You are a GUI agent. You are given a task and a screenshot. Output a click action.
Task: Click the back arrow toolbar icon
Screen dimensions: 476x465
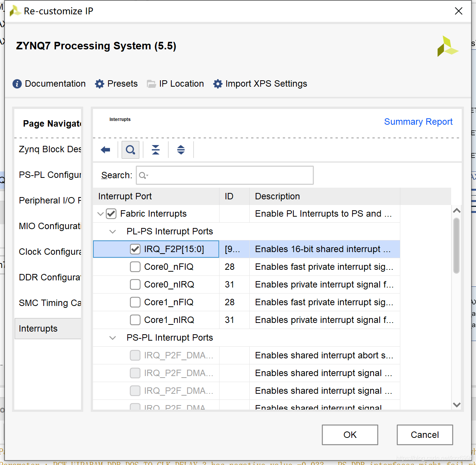(105, 150)
